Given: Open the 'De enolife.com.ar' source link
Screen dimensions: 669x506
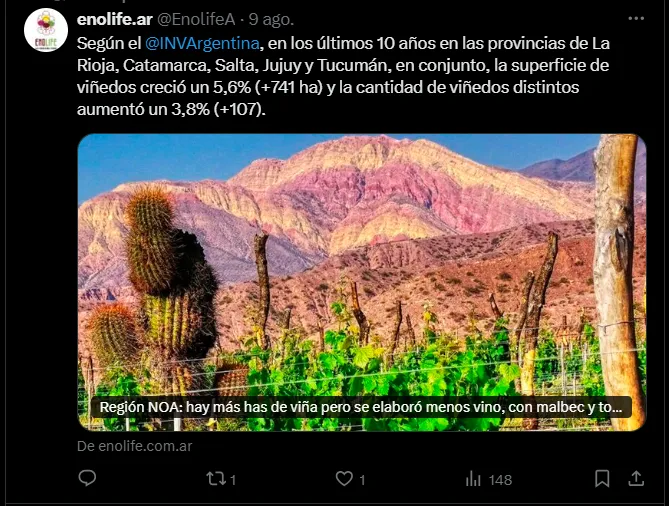Looking at the screenshot, I should pos(134,446).
